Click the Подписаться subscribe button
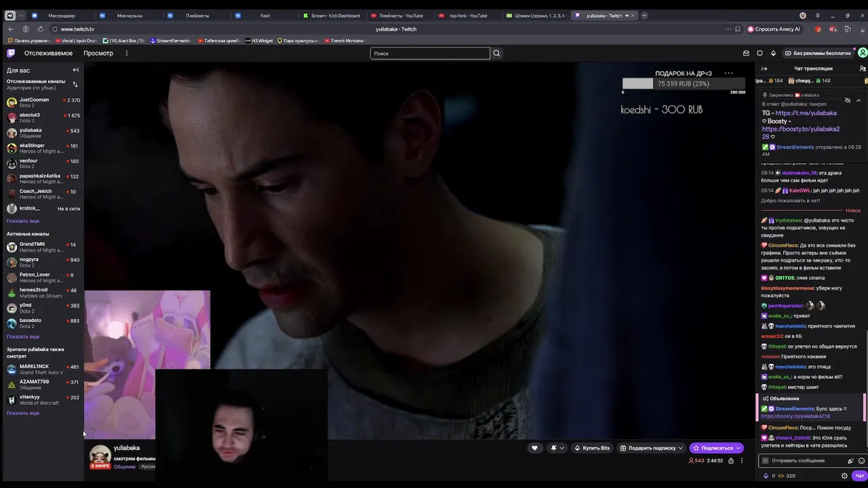This screenshot has width=868, height=488. click(716, 448)
